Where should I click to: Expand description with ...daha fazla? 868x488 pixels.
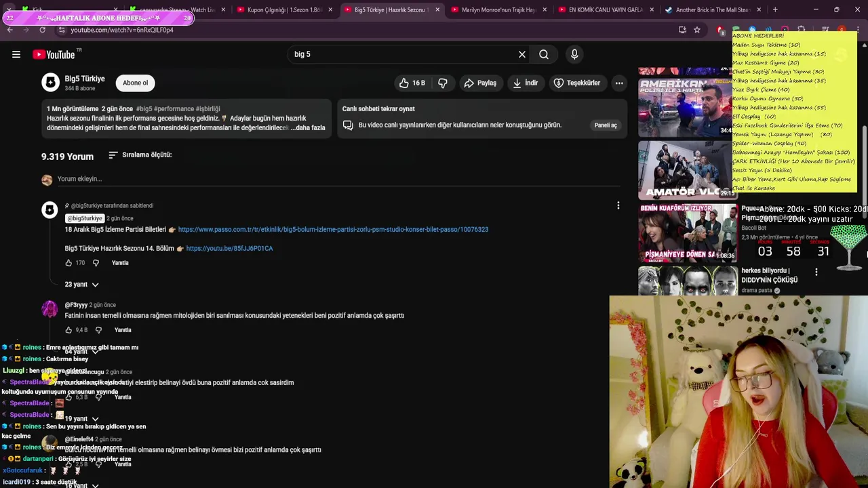[x=308, y=127]
